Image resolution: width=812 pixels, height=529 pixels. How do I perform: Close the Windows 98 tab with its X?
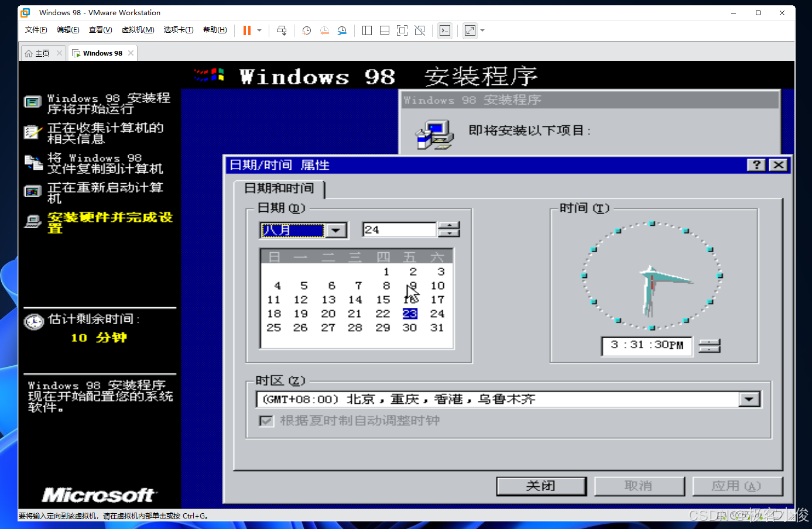tap(131, 53)
